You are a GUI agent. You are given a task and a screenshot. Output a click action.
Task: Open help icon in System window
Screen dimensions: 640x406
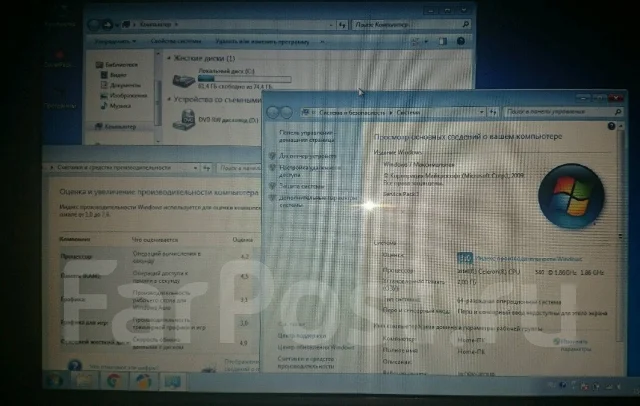(611, 126)
